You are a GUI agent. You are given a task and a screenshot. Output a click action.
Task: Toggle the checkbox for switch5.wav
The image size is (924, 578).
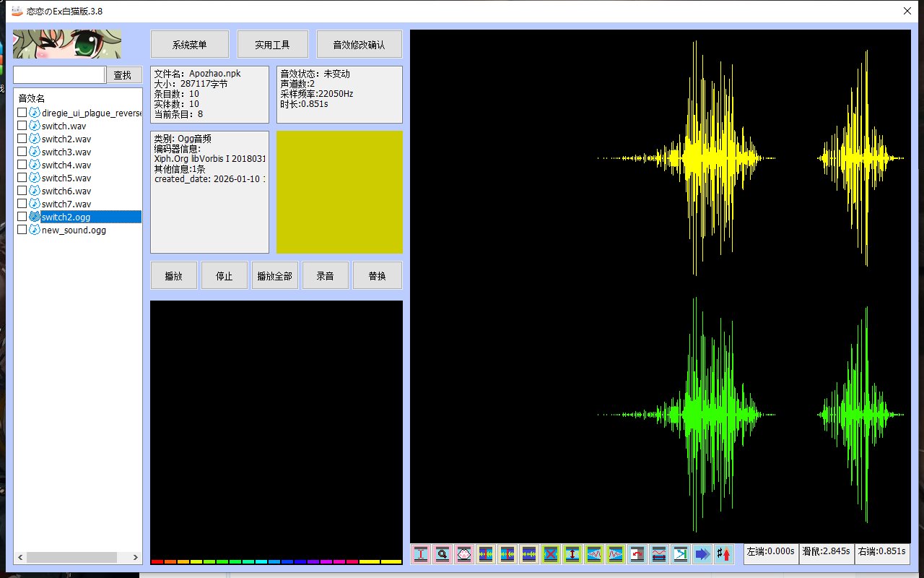pyautogui.click(x=22, y=178)
